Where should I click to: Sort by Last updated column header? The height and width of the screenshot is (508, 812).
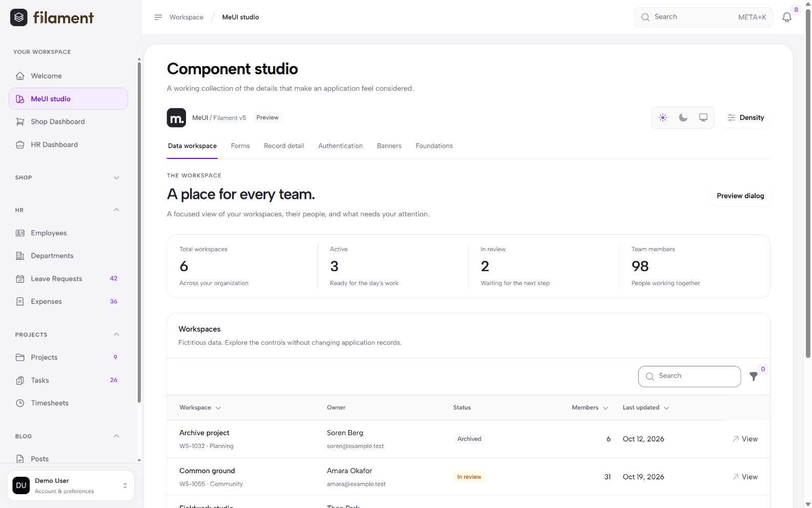tap(646, 408)
